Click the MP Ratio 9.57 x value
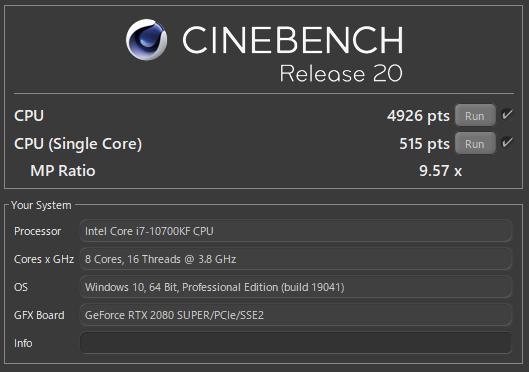 440,171
